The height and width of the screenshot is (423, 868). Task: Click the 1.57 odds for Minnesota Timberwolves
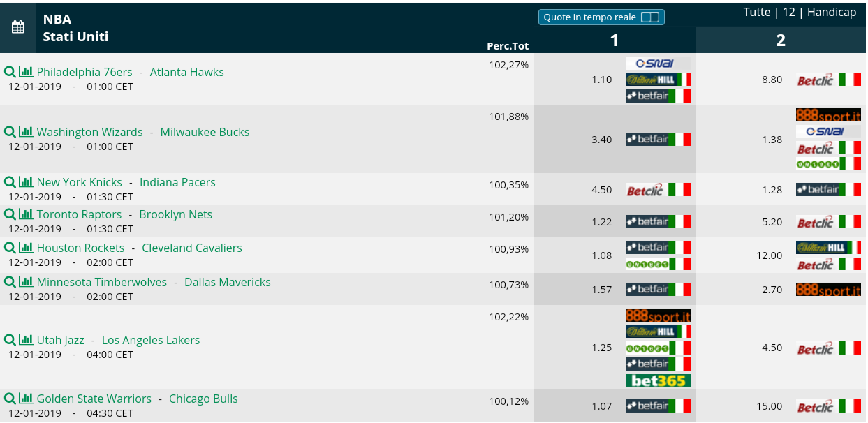(x=601, y=289)
